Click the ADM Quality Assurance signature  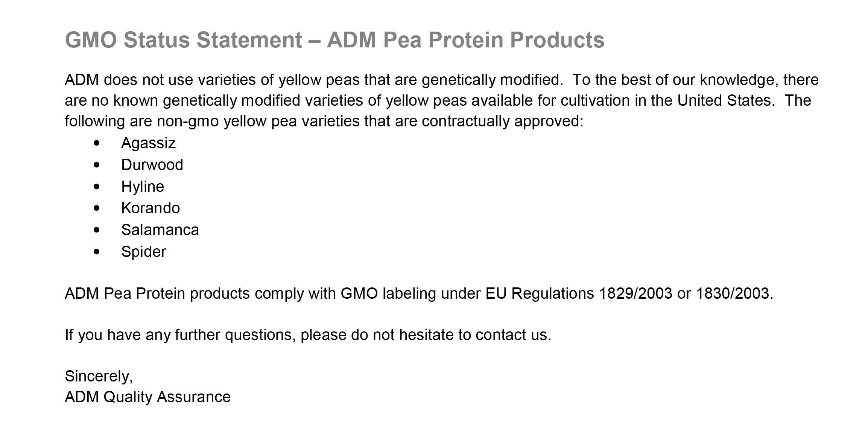147,397
